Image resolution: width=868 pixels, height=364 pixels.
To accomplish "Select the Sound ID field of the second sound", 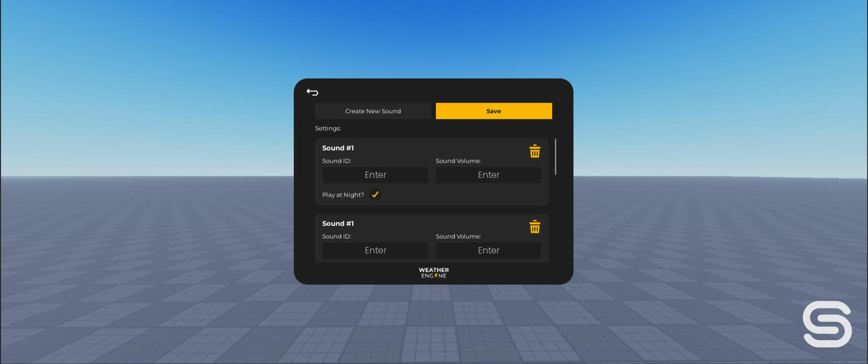I will point(375,250).
